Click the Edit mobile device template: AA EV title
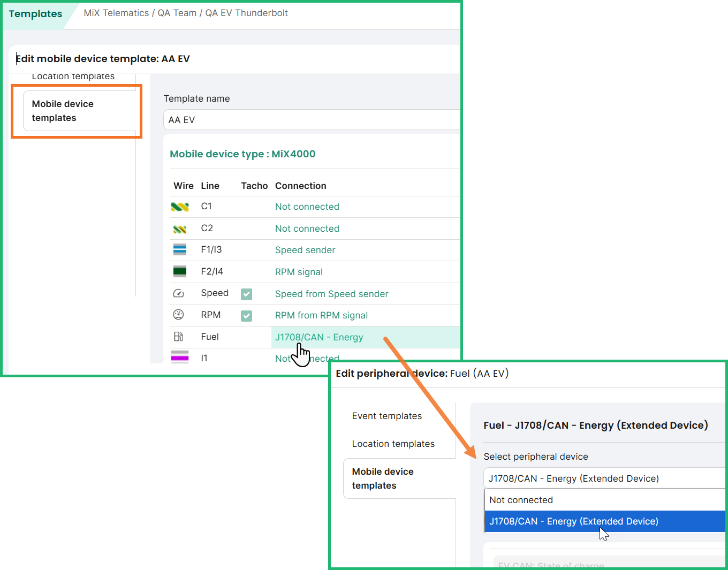Image resolution: width=728 pixels, height=570 pixels. (x=103, y=59)
